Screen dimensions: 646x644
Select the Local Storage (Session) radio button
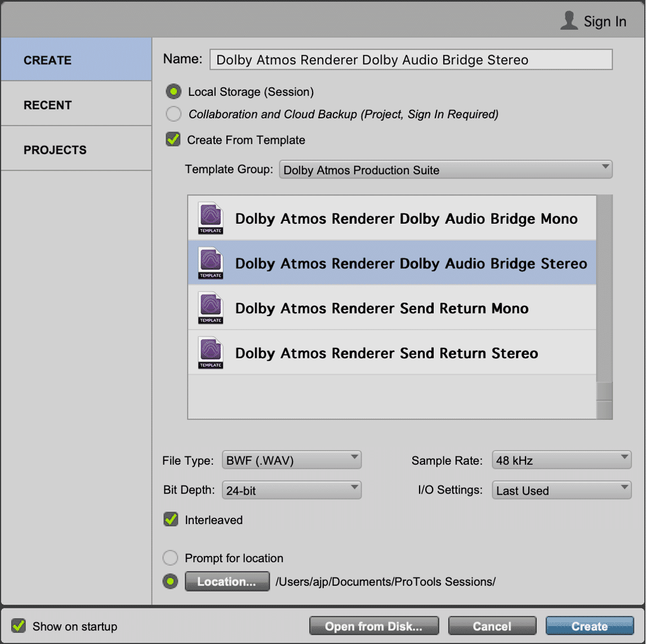pyautogui.click(x=173, y=91)
